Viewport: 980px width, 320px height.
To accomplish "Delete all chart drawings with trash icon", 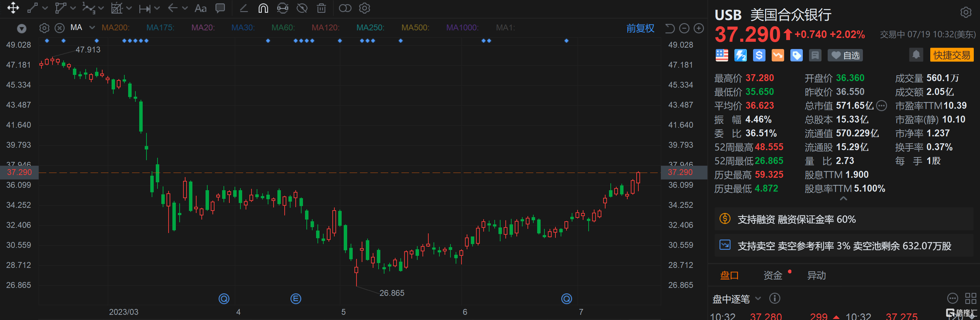I will coord(322,8).
